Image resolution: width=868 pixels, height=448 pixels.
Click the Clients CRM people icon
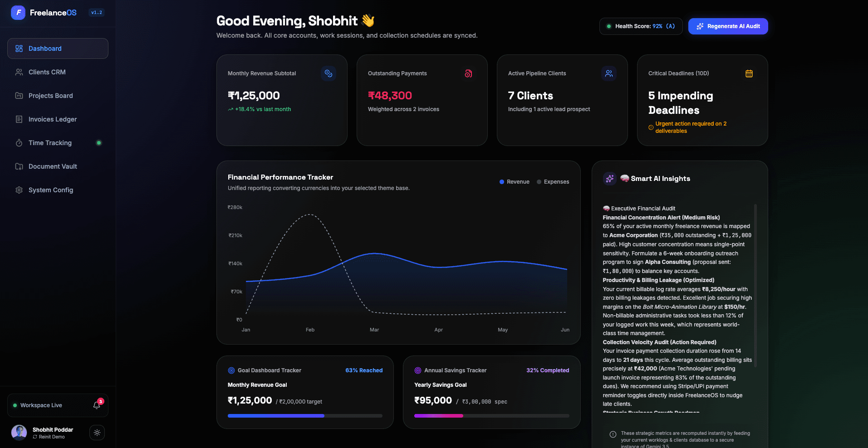[x=19, y=72]
